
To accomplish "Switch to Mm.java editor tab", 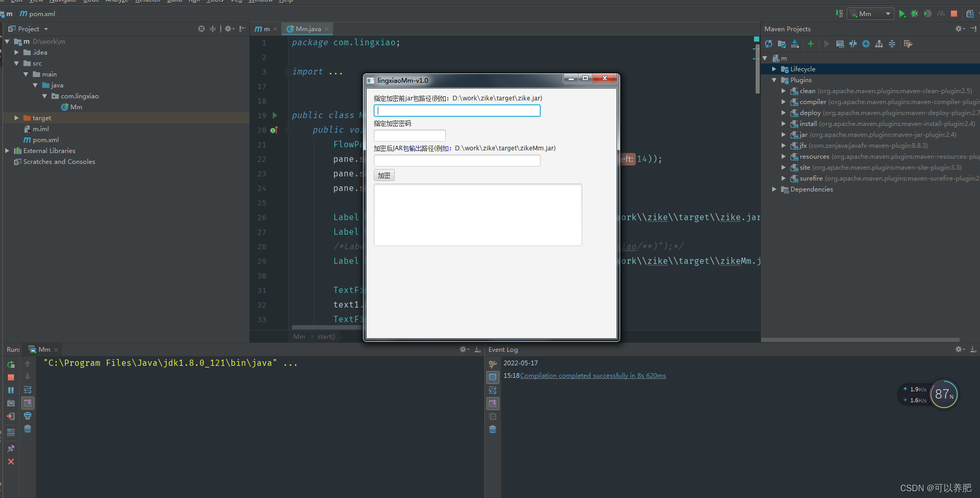I will pyautogui.click(x=308, y=29).
